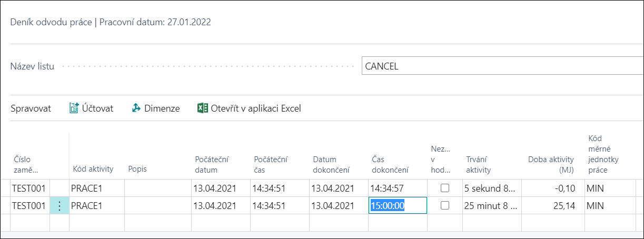Click the Kód aktivity column header
Image resolution: width=644 pixels, height=239 pixels.
[x=93, y=169]
